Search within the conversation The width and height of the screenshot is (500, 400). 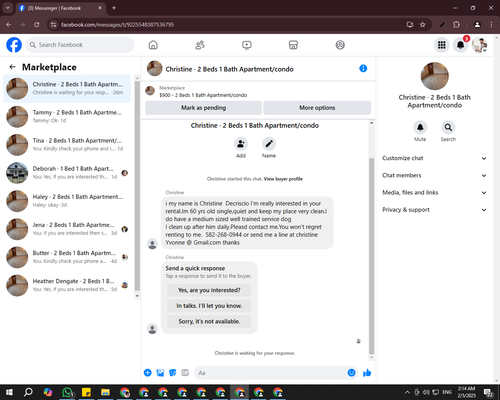(x=448, y=127)
